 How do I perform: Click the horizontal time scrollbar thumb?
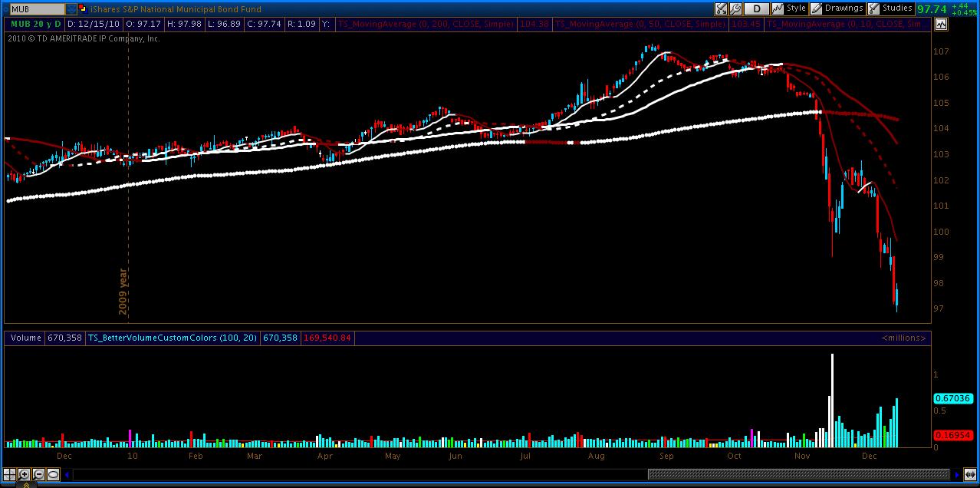coord(798,474)
